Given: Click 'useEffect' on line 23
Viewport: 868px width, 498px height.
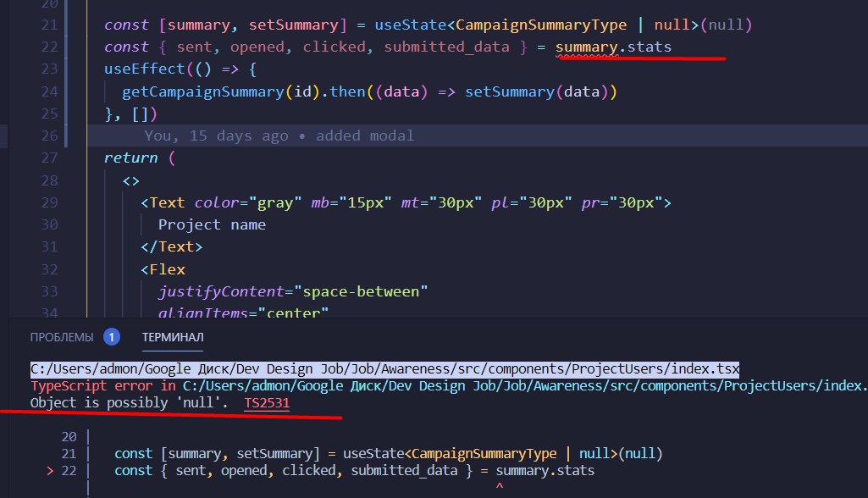Looking at the screenshot, I should pos(145,69).
